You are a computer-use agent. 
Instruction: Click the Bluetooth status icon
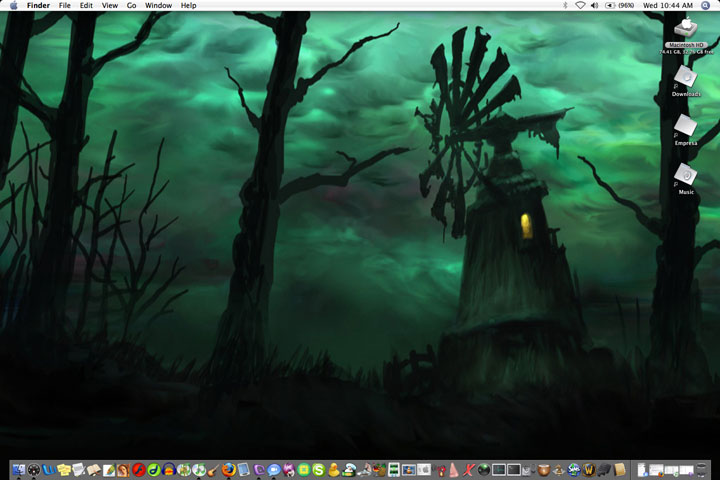pos(565,6)
